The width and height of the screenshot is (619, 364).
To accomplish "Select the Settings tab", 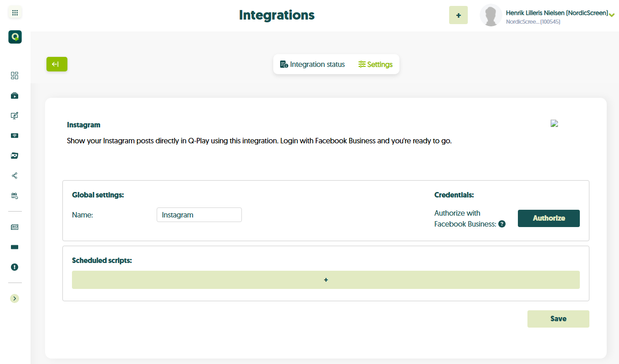I will tap(375, 65).
